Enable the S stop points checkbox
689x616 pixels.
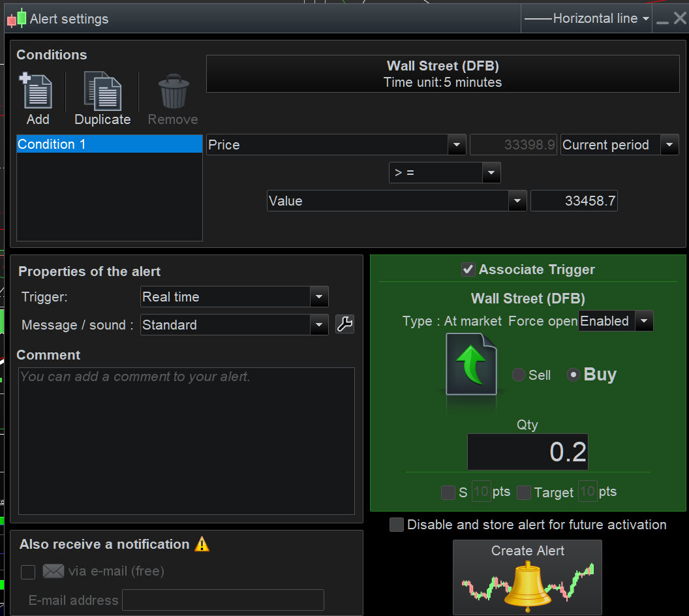[448, 492]
